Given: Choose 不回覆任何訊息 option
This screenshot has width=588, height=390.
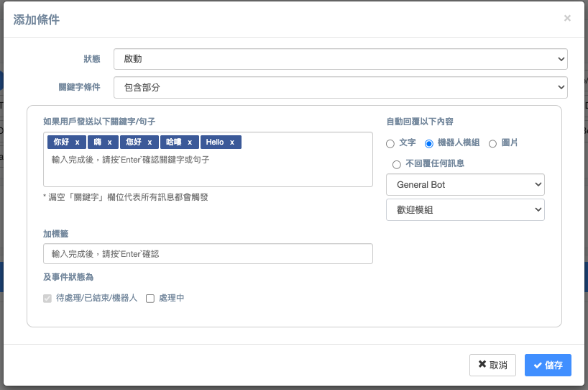Looking at the screenshot, I should point(397,164).
